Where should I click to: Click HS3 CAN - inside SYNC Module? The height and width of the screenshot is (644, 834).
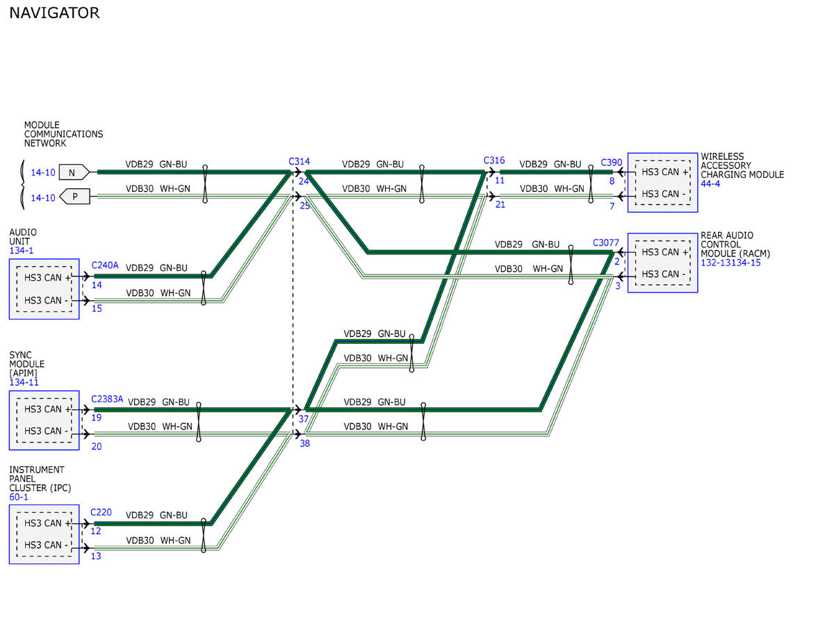(x=47, y=431)
